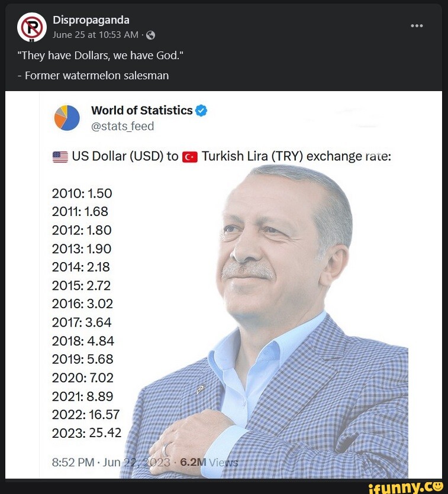Image resolution: width=448 pixels, height=494 pixels.
Task: Click the blue verified badge icon
Action: (201, 111)
